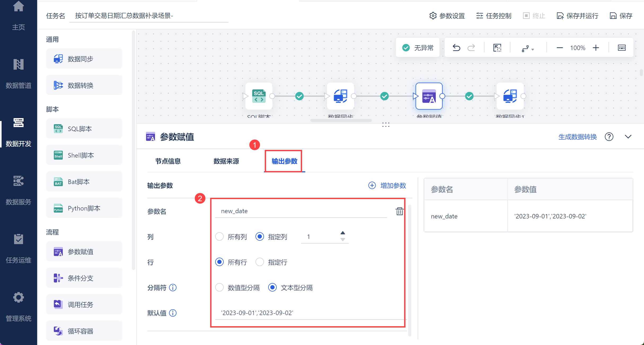Image resolution: width=644 pixels, height=345 pixels.
Task: Select the SQL script node on canvas
Action: point(259,96)
